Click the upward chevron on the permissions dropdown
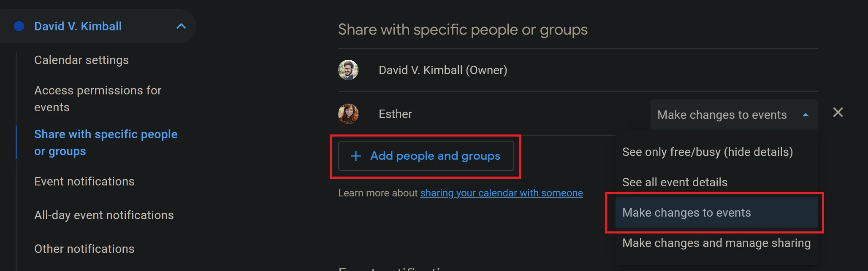 pos(806,115)
